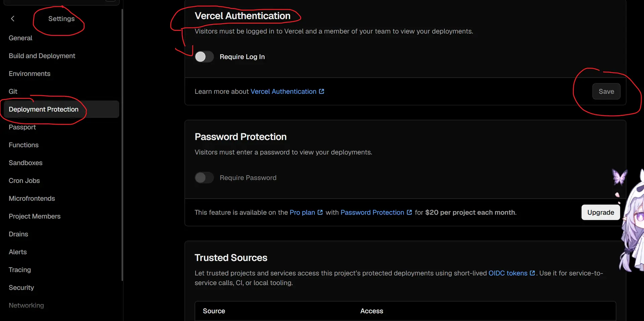Click the Trusted Sources heading
Screen dimensions: 644x321
[x=231, y=258]
